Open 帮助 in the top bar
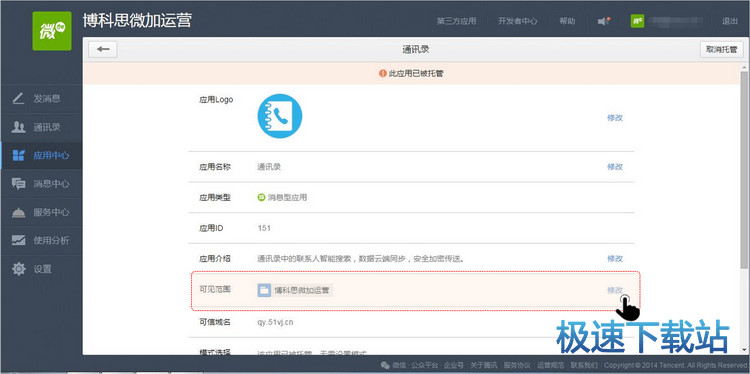750x374 pixels. tap(567, 21)
